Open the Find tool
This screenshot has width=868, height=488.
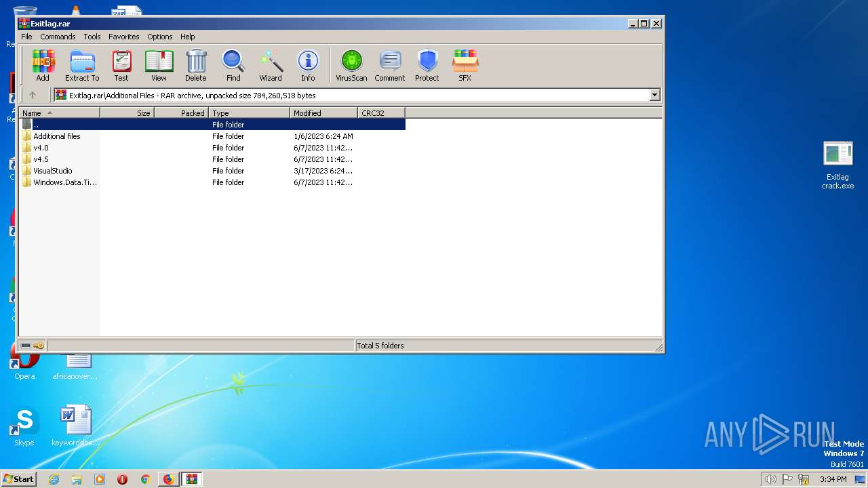point(233,66)
